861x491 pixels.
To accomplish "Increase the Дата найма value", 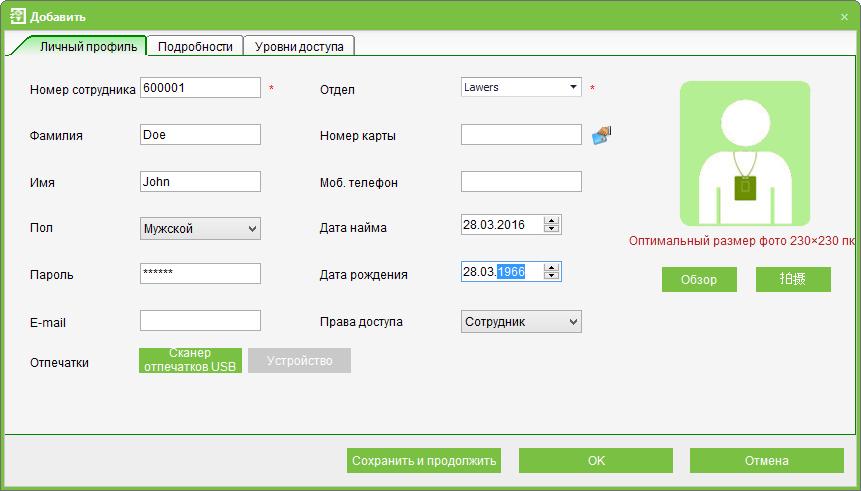I will pos(551,221).
